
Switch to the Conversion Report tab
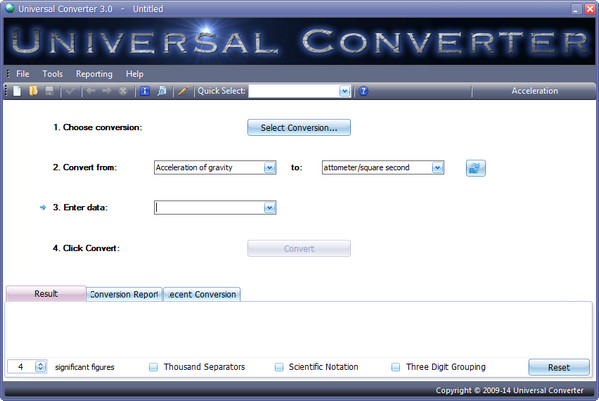point(124,294)
